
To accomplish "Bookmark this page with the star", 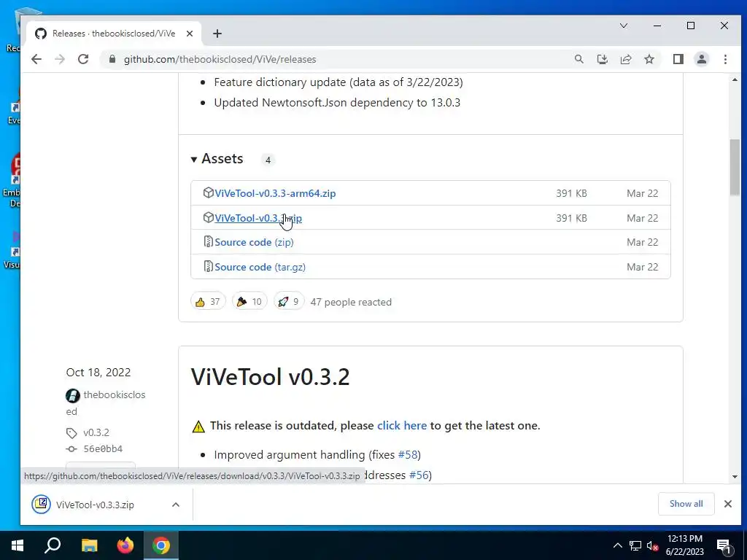I will coord(649,59).
